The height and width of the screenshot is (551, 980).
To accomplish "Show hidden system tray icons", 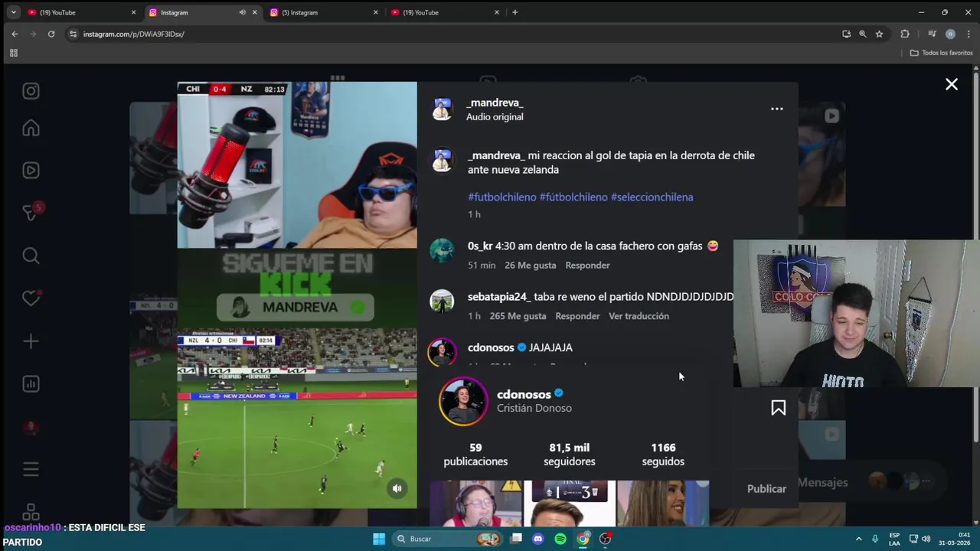I will [x=858, y=539].
